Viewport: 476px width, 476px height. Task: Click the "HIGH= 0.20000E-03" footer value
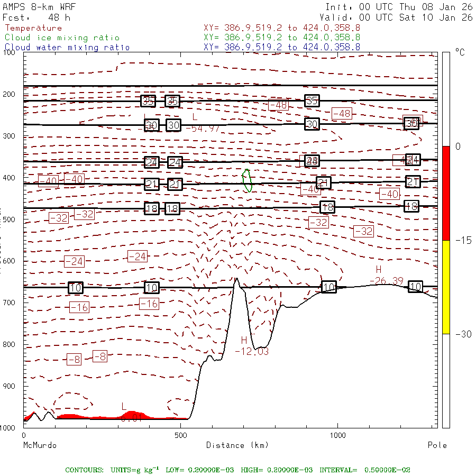(x=277, y=470)
